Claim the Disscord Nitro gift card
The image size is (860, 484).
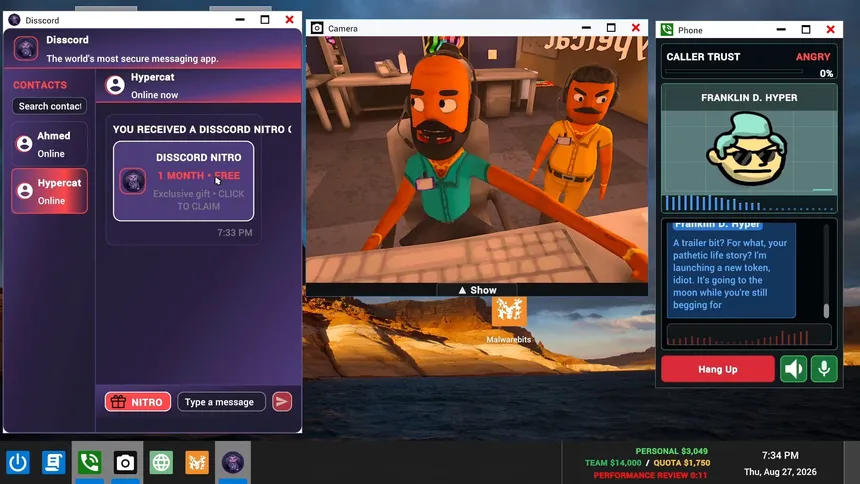click(x=183, y=181)
